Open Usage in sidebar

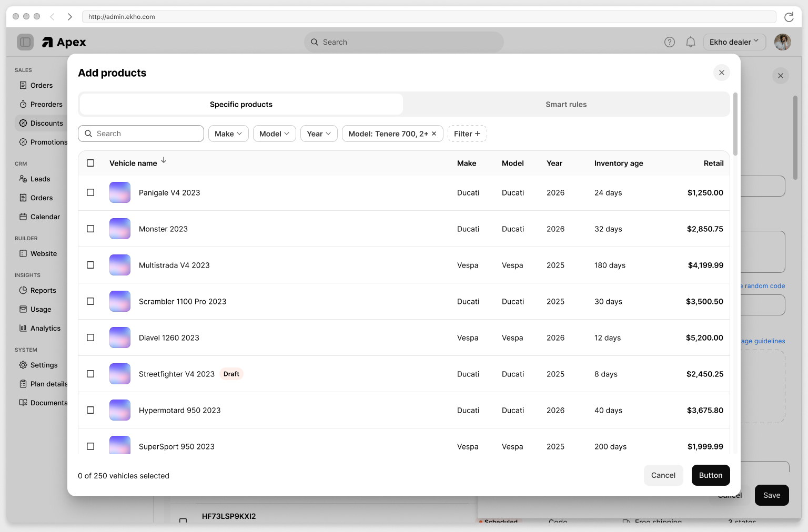coord(42,309)
